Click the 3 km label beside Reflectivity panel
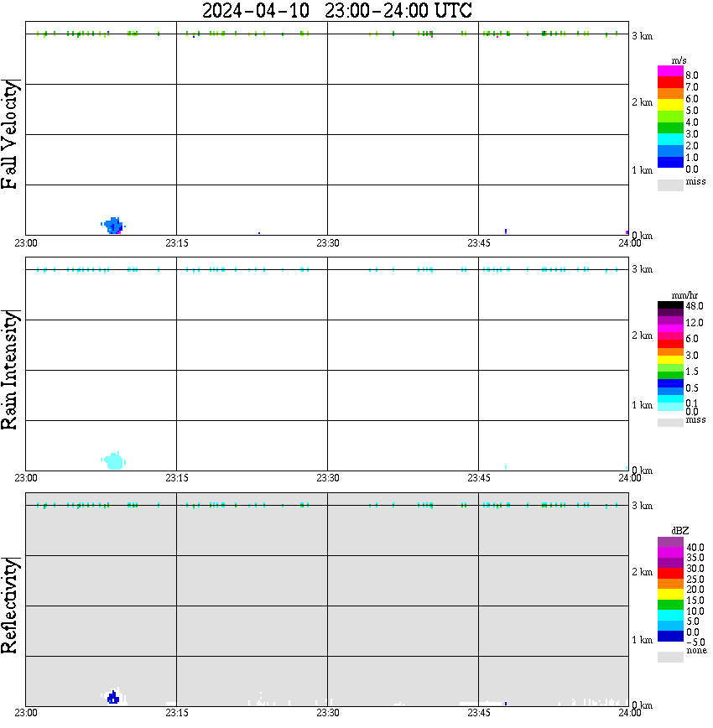This screenshot has width=713, height=728. [643, 505]
